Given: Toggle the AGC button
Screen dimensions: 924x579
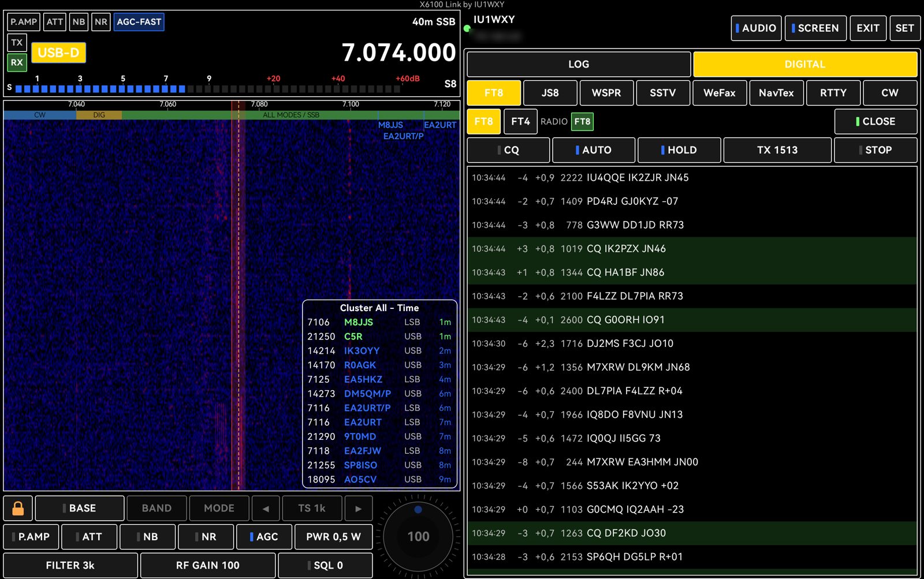Looking at the screenshot, I should click(x=264, y=536).
